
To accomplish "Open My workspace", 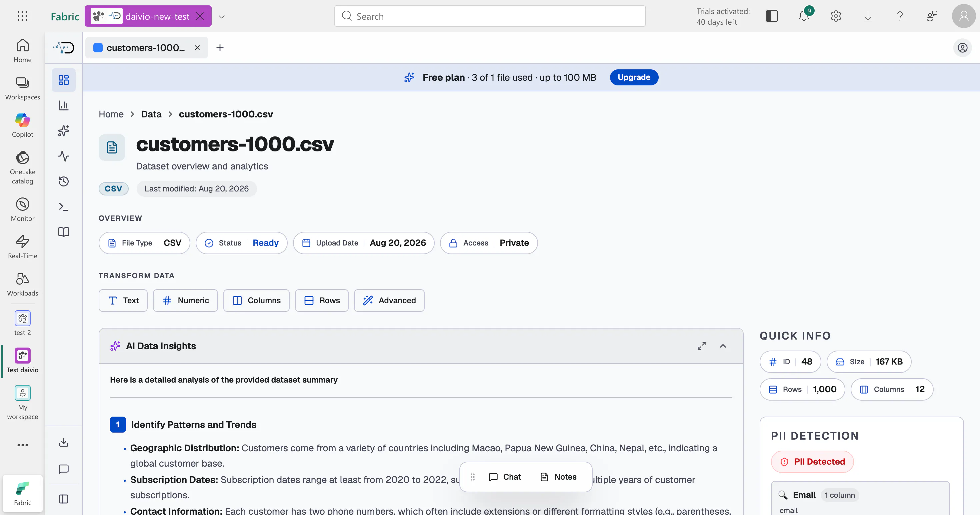I will click(22, 402).
